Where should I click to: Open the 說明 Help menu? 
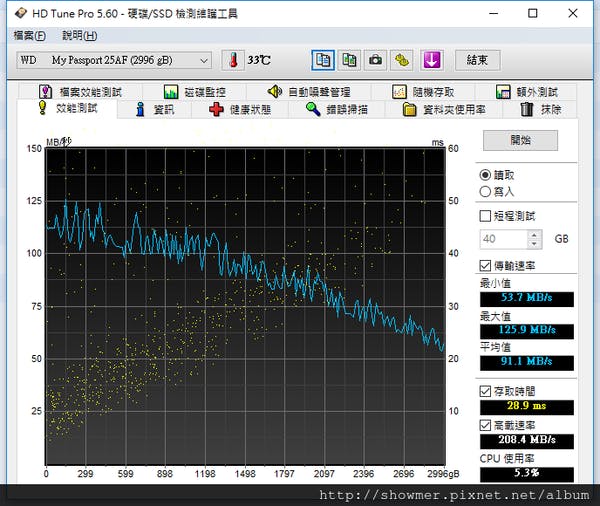[x=77, y=35]
